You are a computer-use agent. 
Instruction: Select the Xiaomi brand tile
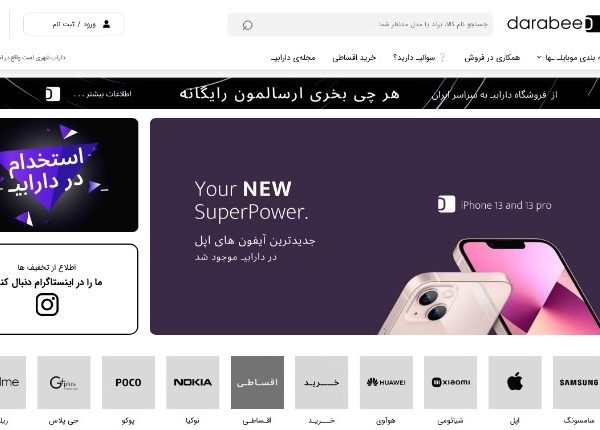[450, 382]
